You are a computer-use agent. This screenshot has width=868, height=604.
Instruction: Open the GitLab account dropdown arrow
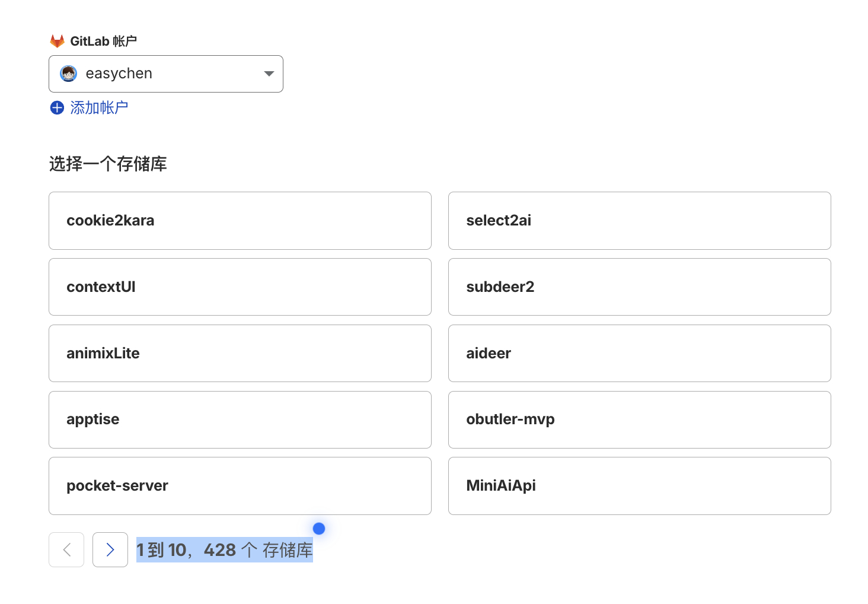click(269, 74)
